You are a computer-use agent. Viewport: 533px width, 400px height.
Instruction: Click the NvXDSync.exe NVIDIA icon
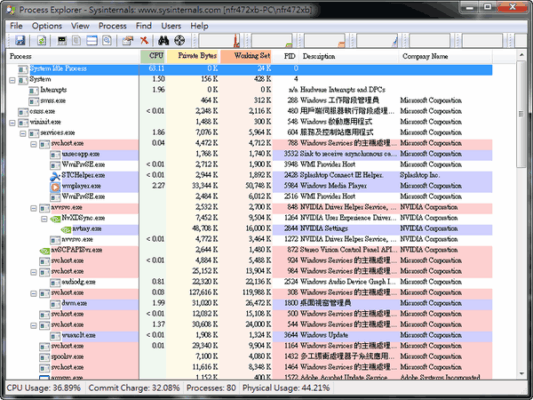(55, 218)
